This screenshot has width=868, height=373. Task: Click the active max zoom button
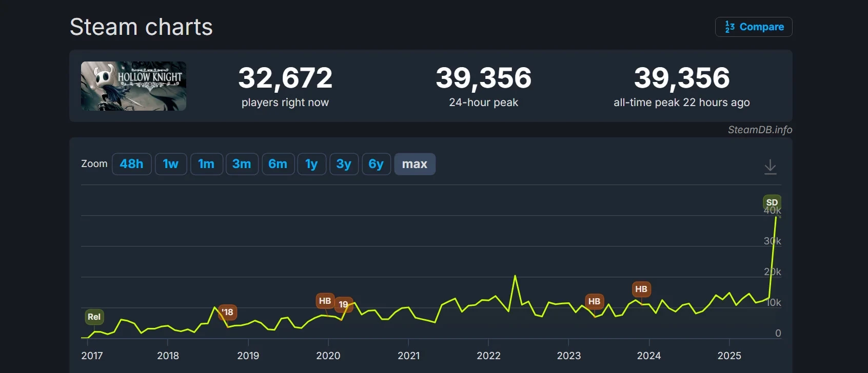(415, 164)
